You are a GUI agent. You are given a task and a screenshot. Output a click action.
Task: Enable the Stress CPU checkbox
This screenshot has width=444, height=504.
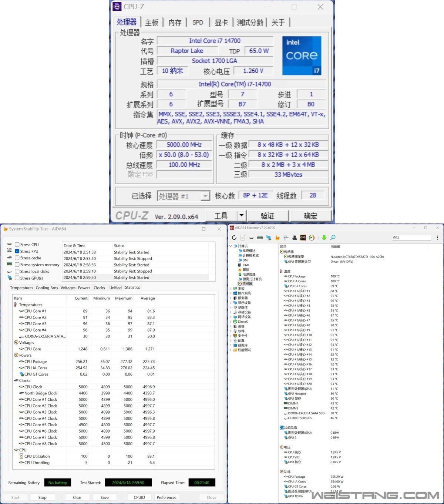pos(17,245)
